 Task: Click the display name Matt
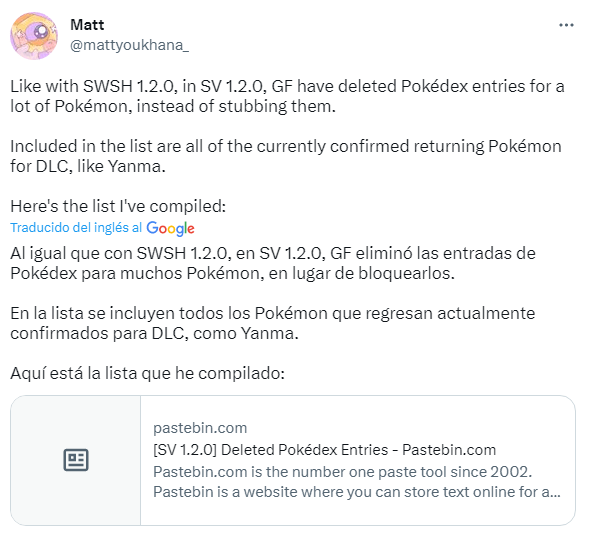(87, 25)
